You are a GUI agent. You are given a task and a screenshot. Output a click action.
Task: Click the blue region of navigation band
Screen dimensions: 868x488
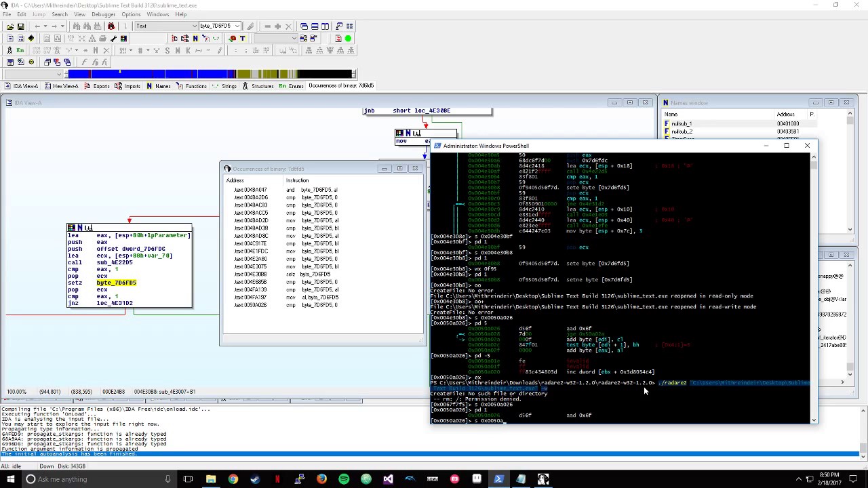[x=149, y=74]
